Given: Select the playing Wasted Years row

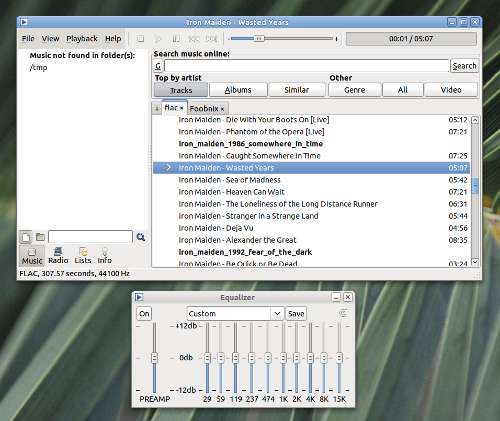Looking at the screenshot, I should click(311, 168).
